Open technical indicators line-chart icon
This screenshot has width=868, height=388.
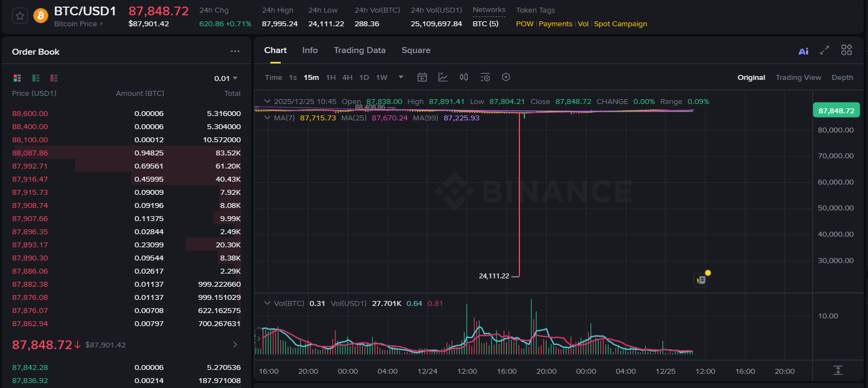(x=443, y=77)
